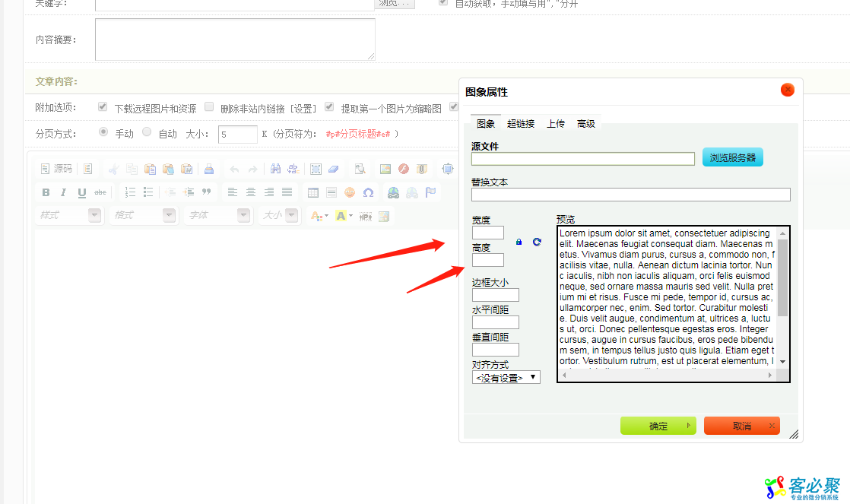Click the insert table icon
The width and height of the screenshot is (850, 504).
pos(313,192)
